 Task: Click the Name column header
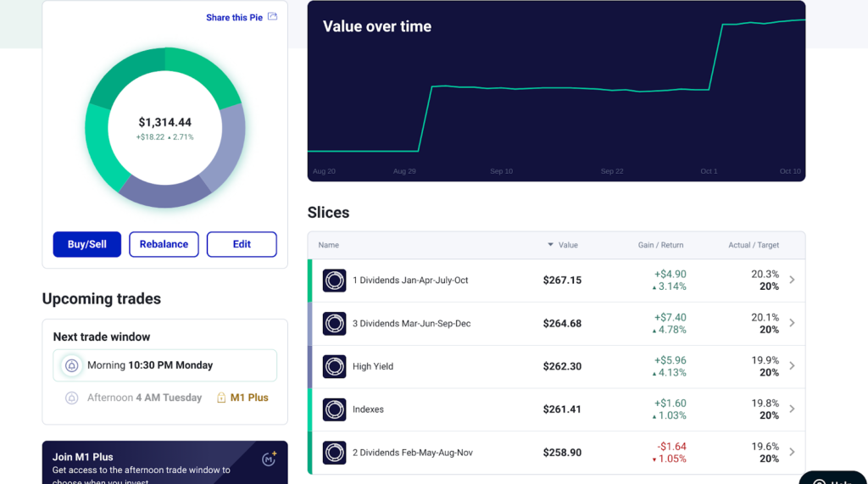[328, 245]
